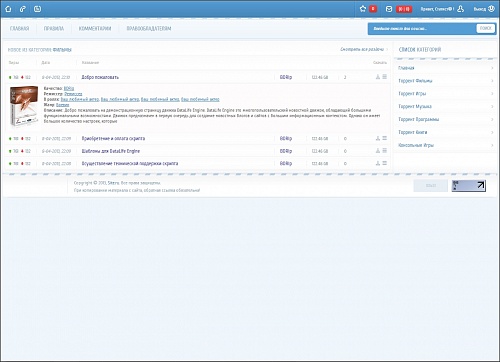Click the Sitera link in footer copyright
The height and width of the screenshot is (362, 500).
pos(113,183)
